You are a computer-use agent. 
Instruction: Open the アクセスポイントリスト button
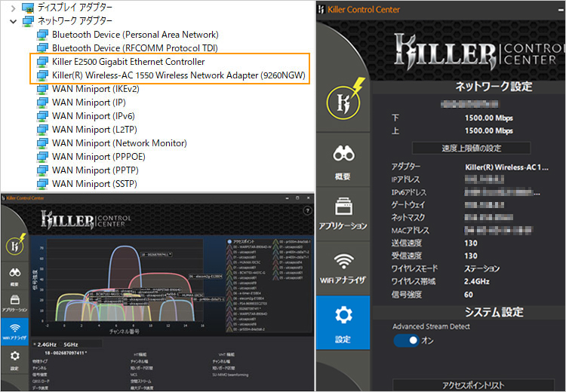473,384
